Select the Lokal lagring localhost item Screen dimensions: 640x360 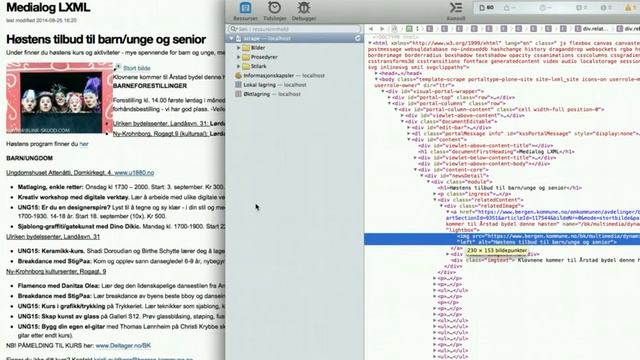271,85
